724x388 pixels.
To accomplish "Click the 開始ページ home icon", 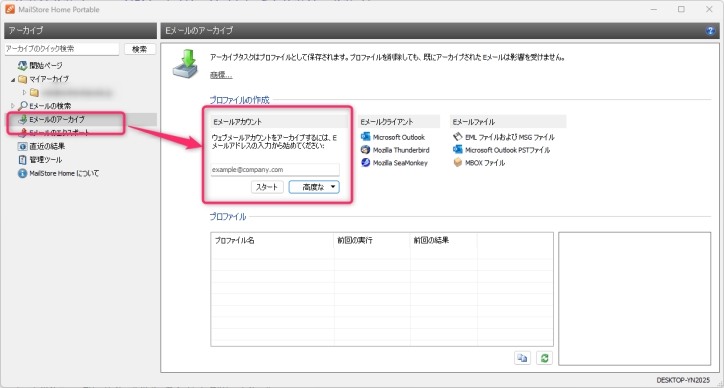I will pos(22,66).
